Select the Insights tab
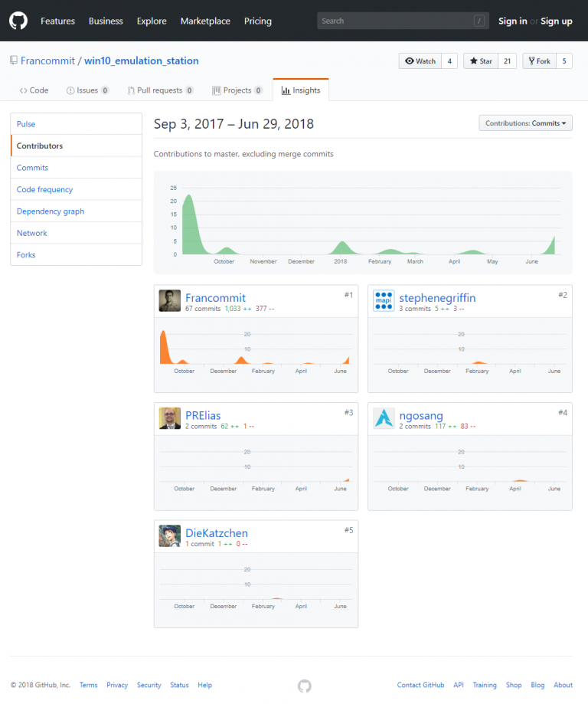 pos(301,90)
